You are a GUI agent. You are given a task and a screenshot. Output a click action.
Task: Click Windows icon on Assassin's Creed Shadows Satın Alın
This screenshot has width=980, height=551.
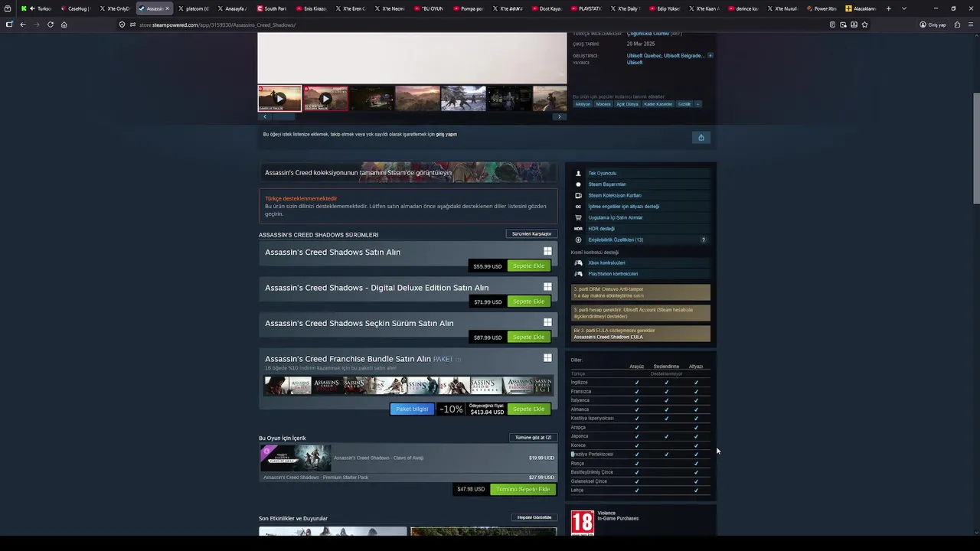click(x=547, y=251)
